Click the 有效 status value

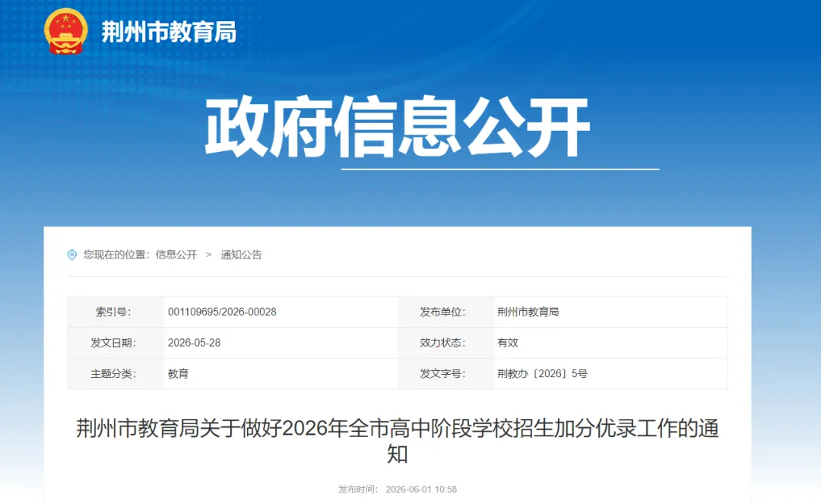[507, 343]
